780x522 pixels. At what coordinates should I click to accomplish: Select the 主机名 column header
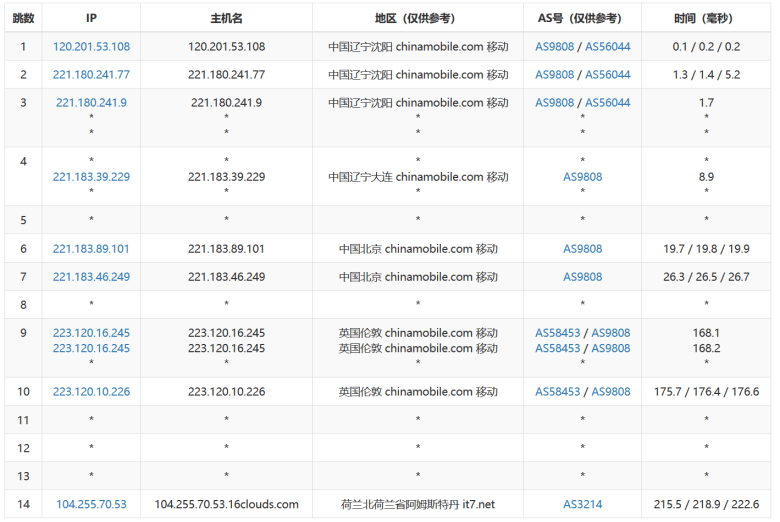(226, 18)
